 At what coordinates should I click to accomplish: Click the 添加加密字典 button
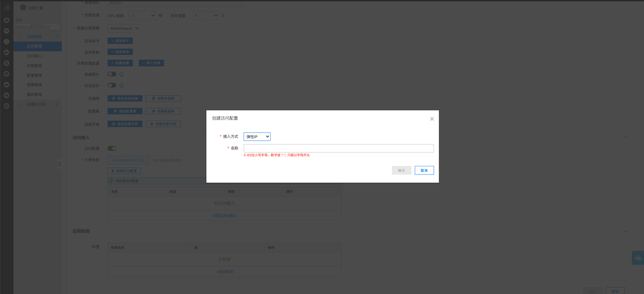point(125,124)
